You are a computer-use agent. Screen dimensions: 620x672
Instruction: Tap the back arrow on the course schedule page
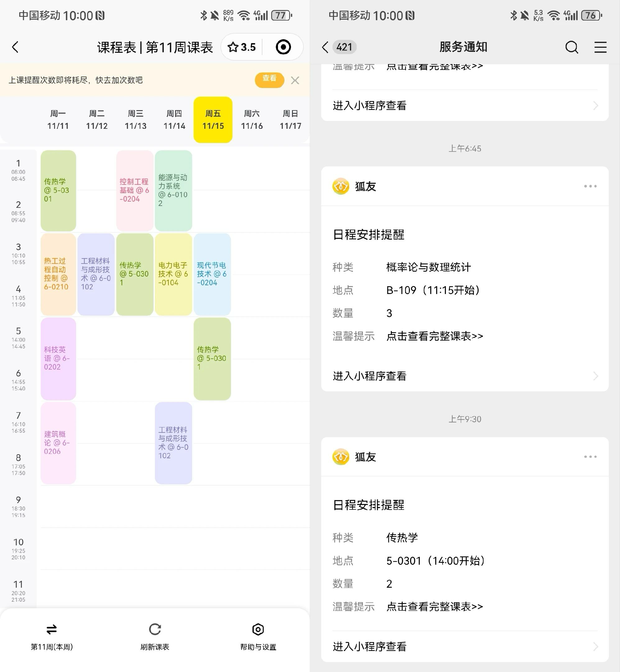point(15,47)
